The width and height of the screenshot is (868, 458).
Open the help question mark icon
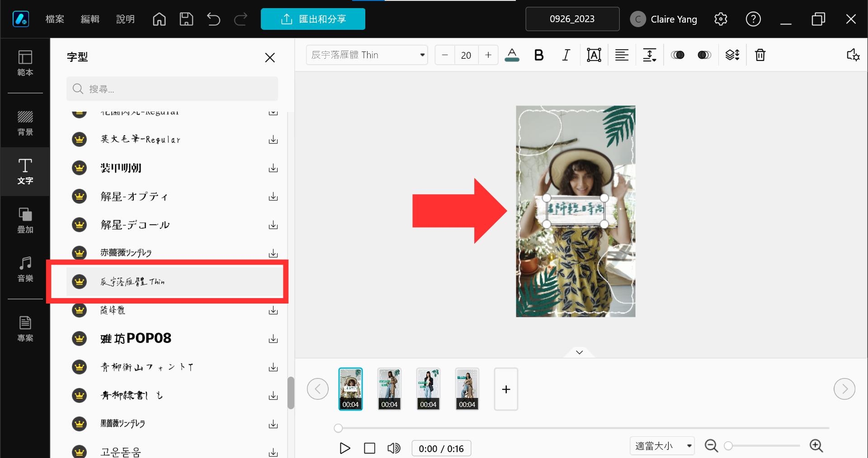753,19
